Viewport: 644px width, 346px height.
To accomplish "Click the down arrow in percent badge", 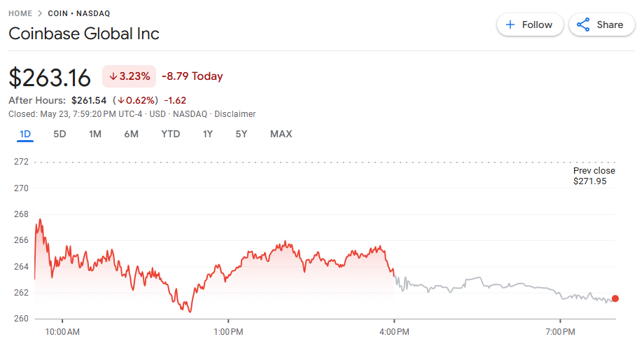I will 113,76.
